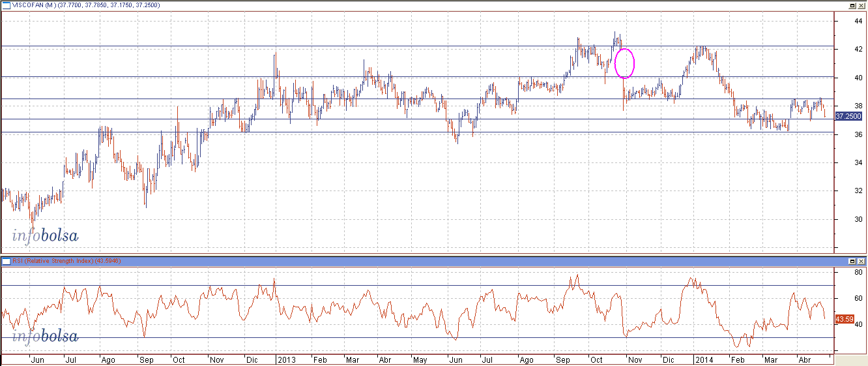Click the VISCOFAN chart window icon
The image size is (868, 366).
[6, 5]
